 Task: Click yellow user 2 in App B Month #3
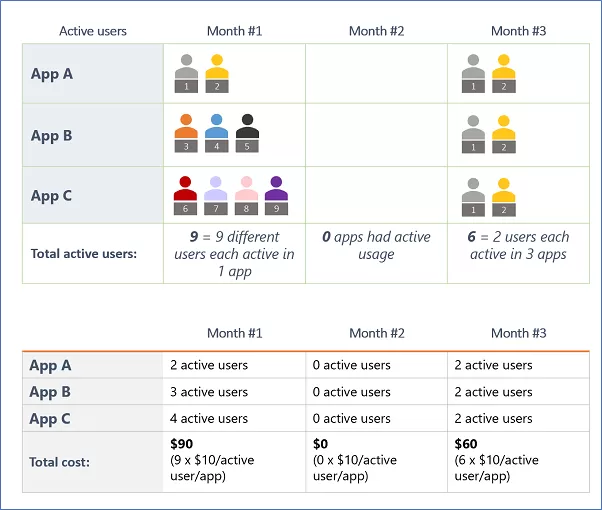pos(504,133)
